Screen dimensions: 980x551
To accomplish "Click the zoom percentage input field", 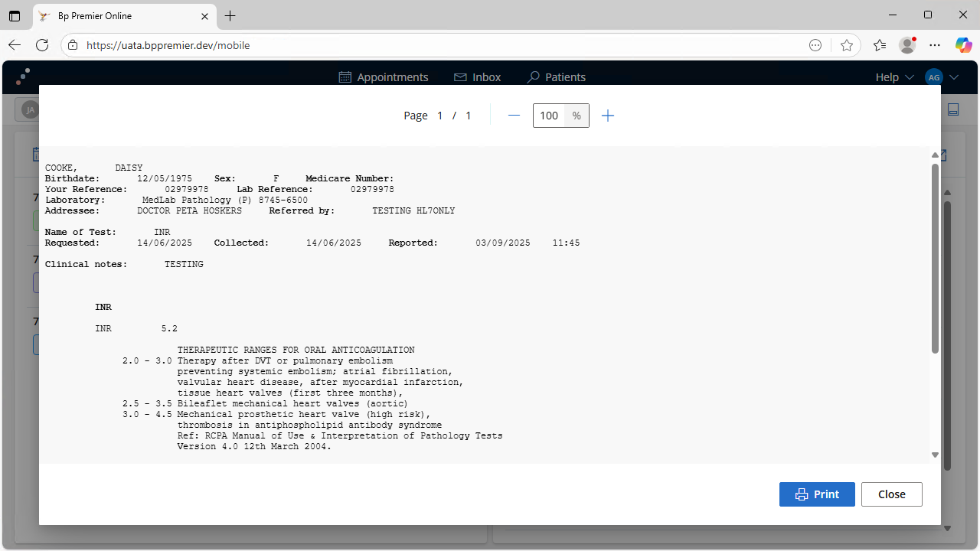I will tap(549, 116).
